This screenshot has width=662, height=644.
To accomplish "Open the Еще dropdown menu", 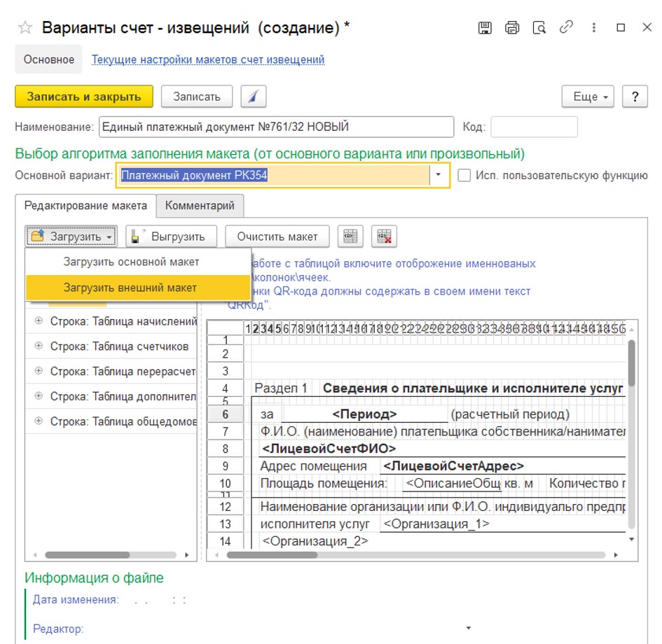I will click(x=588, y=97).
